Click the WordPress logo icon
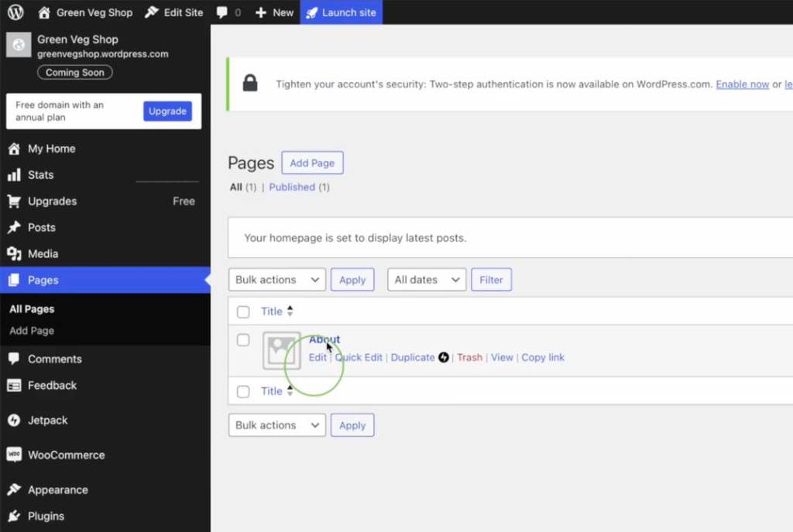Image resolution: width=793 pixels, height=532 pixels. (15, 12)
